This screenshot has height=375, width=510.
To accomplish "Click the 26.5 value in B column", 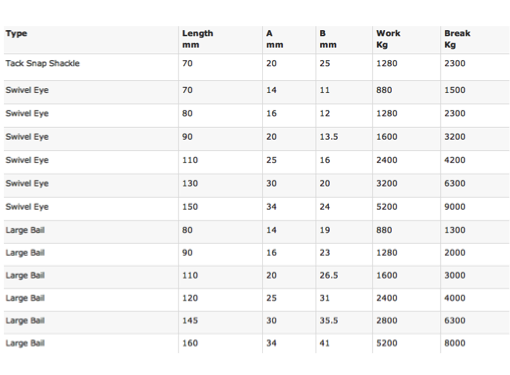I will 329,275.
